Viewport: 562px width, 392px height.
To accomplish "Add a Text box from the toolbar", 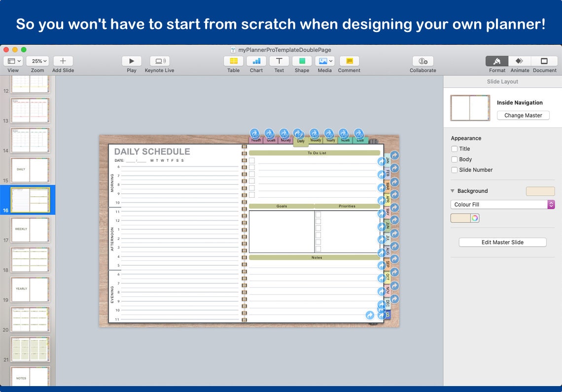I will click(x=279, y=62).
